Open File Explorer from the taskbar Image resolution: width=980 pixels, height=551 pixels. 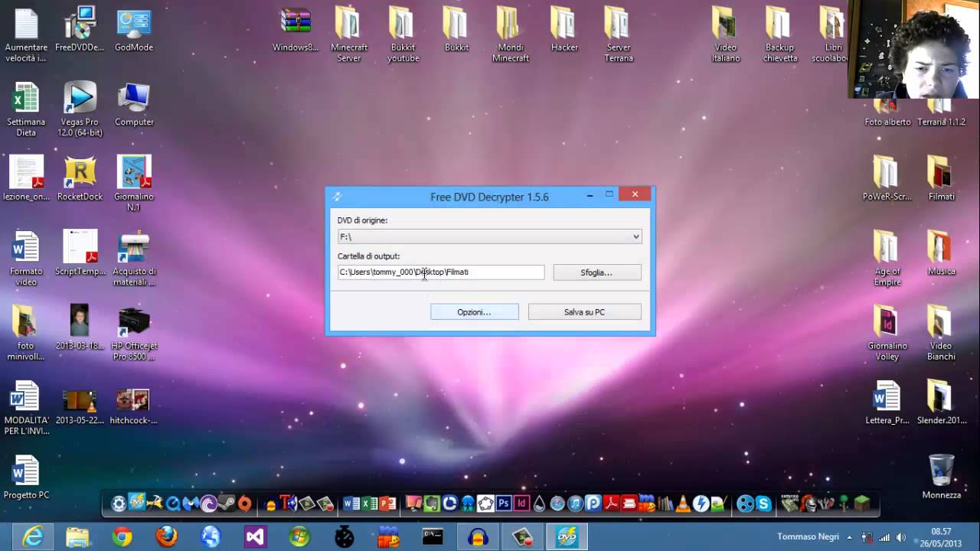coord(77,536)
